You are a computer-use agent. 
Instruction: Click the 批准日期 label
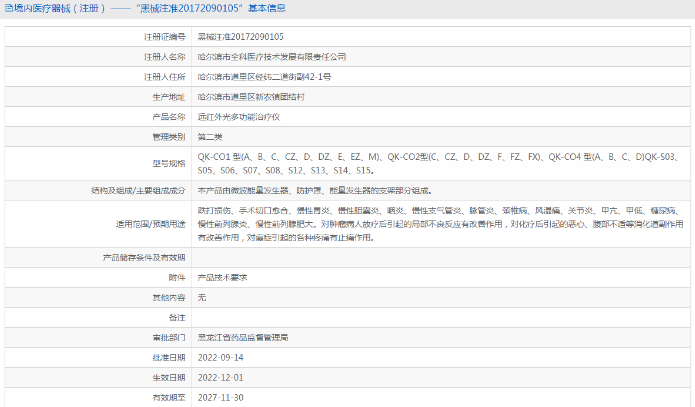point(168,357)
